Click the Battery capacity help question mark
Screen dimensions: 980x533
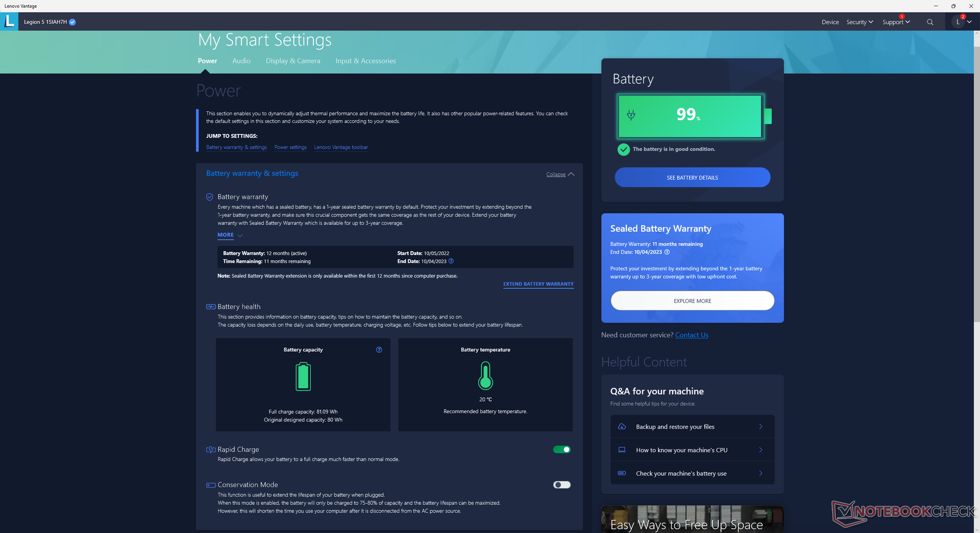coord(379,350)
